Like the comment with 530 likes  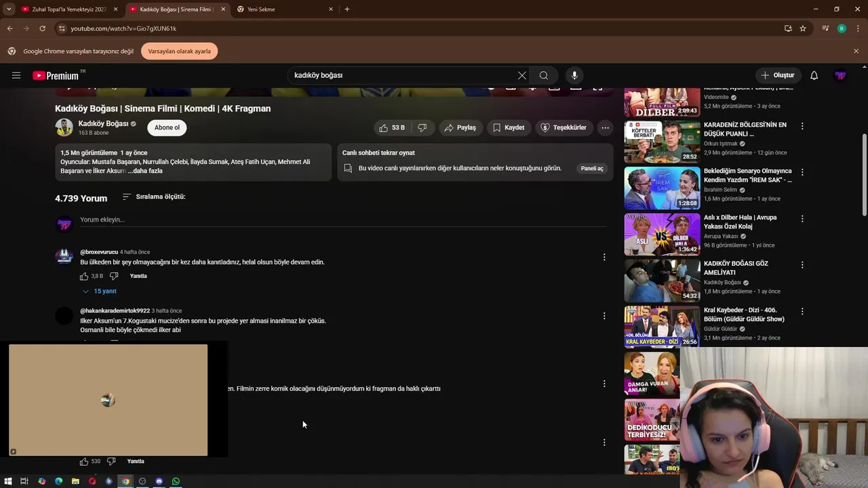click(x=84, y=461)
